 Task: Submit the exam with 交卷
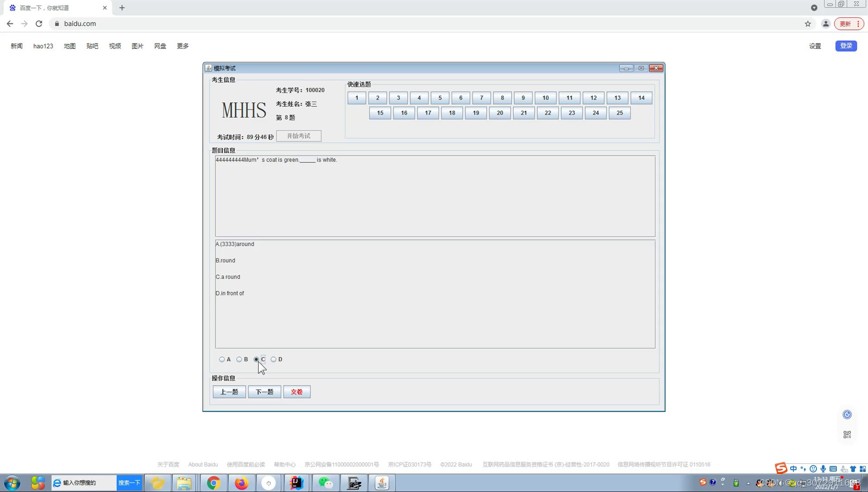tap(297, 392)
